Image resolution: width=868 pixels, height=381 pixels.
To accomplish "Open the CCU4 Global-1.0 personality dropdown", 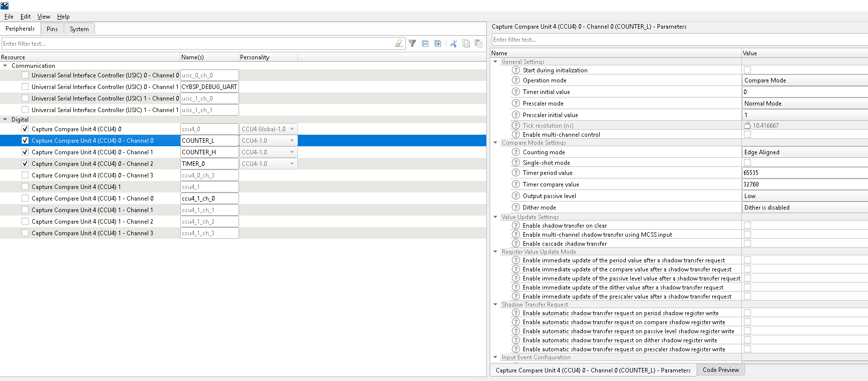I will pyautogui.click(x=268, y=129).
